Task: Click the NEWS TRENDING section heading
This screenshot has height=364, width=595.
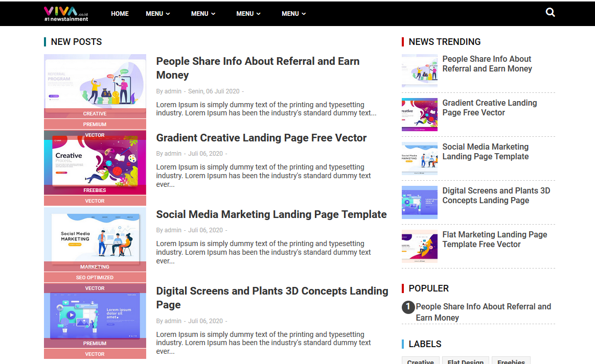Action: 444,42
